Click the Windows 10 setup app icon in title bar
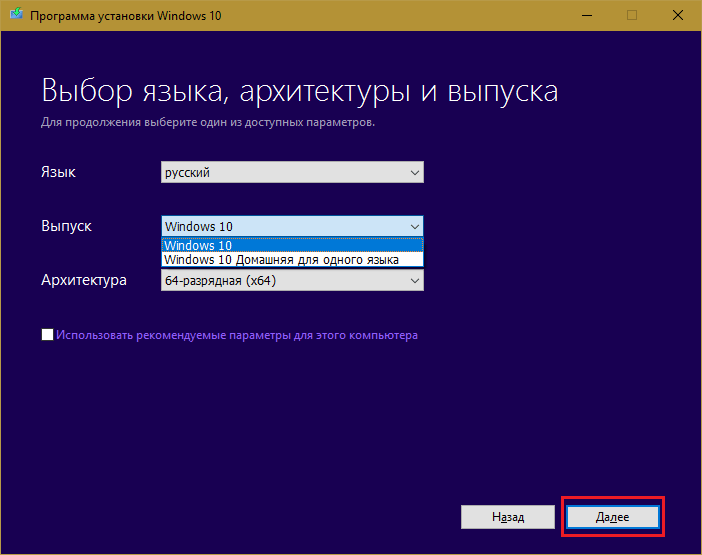Screen dimensions: 702x555 [16, 14]
